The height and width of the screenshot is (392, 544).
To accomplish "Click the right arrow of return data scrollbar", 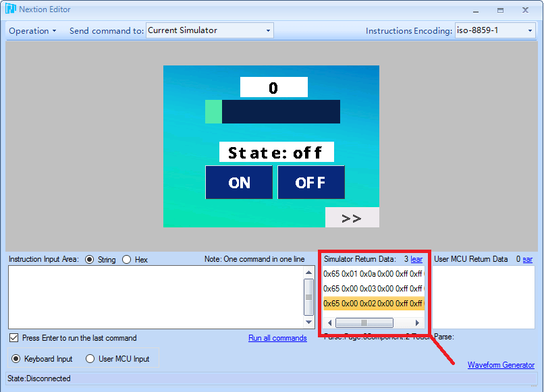I will 418,323.
